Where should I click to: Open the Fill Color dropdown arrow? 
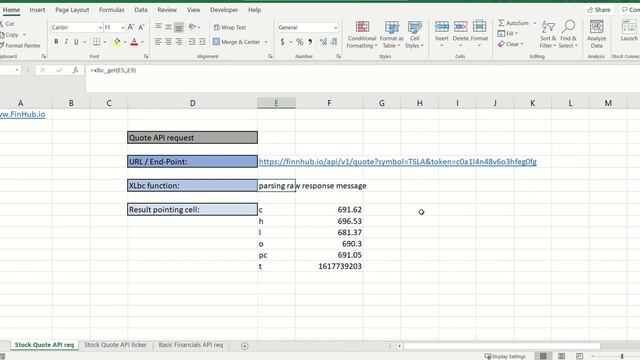coord(125,42)
